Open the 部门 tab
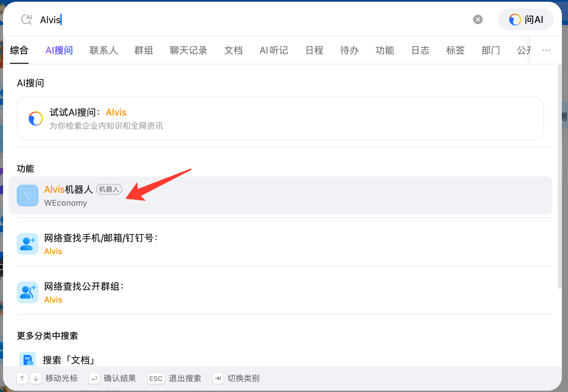Viewport: 568px width, 392px height. click(491, 50)
